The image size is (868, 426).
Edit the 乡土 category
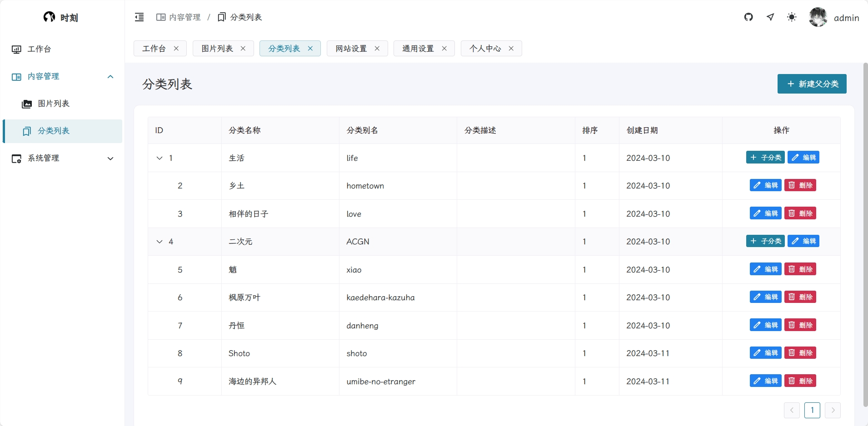click(x=766, y=185)
